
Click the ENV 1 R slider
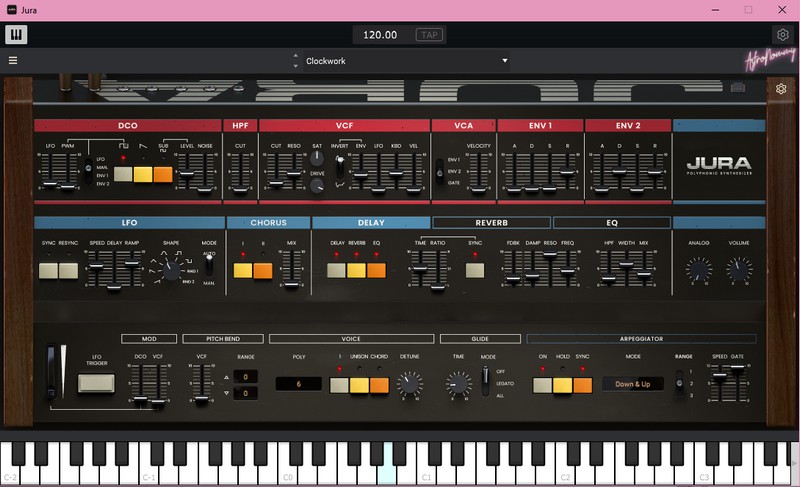click(x=567, y=172)
